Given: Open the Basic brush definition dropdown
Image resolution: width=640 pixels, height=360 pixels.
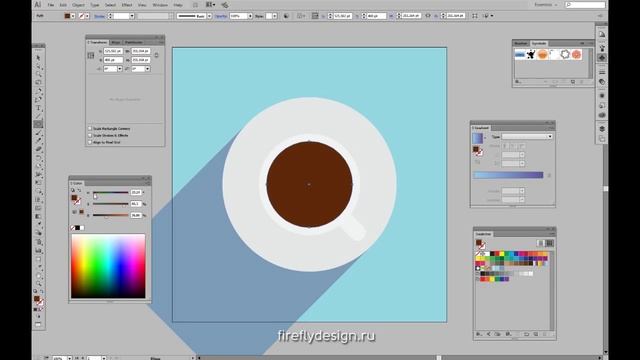Looking at the screenshot, I should click(209, 16).
